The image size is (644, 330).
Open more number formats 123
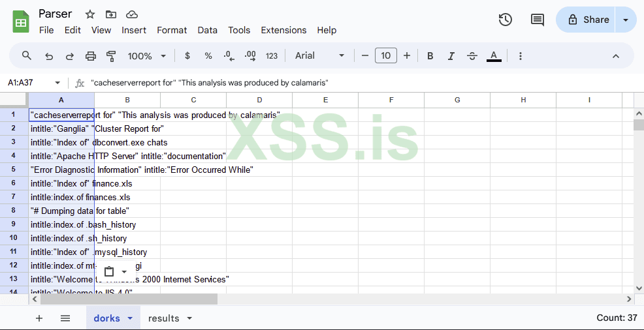tap(272, 55)
